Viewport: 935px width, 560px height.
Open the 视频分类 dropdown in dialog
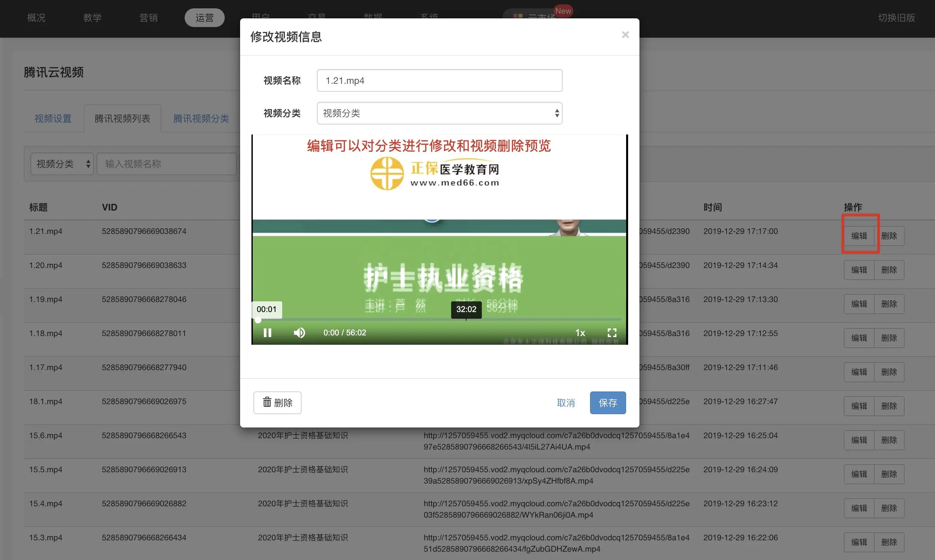[x=439, y=113]
